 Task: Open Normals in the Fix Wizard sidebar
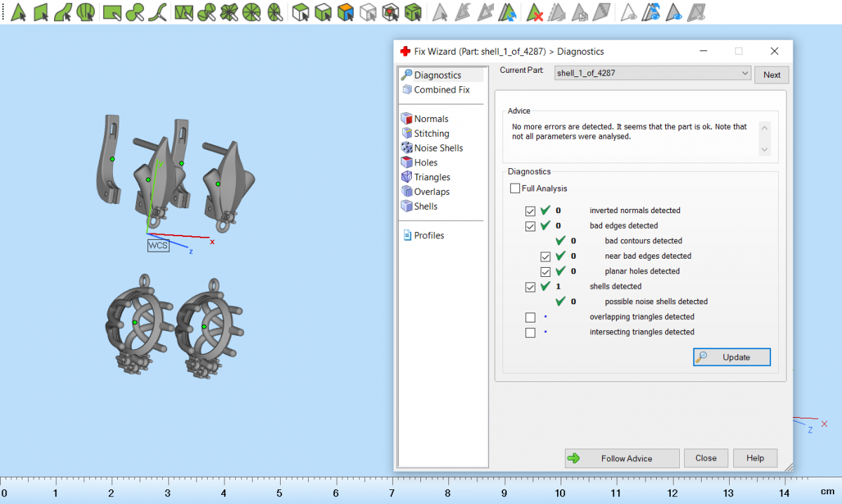[x=430, y=119]
